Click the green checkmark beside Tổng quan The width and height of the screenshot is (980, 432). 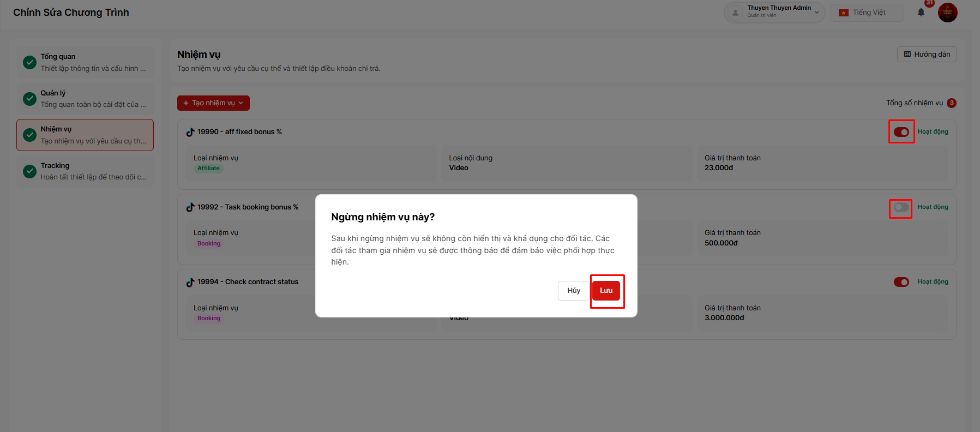[x=30, y=63]
